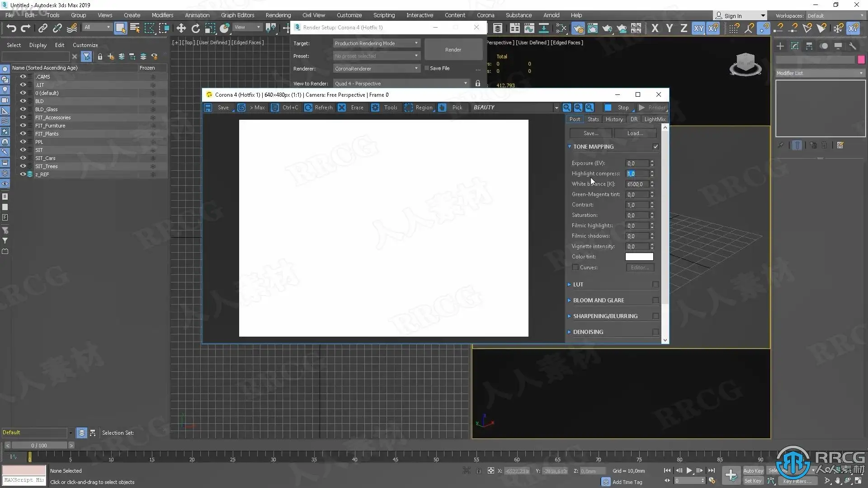Screen dimensions: 868x488
Task: Select the Rotate transform tool
Action: (195, 28)
